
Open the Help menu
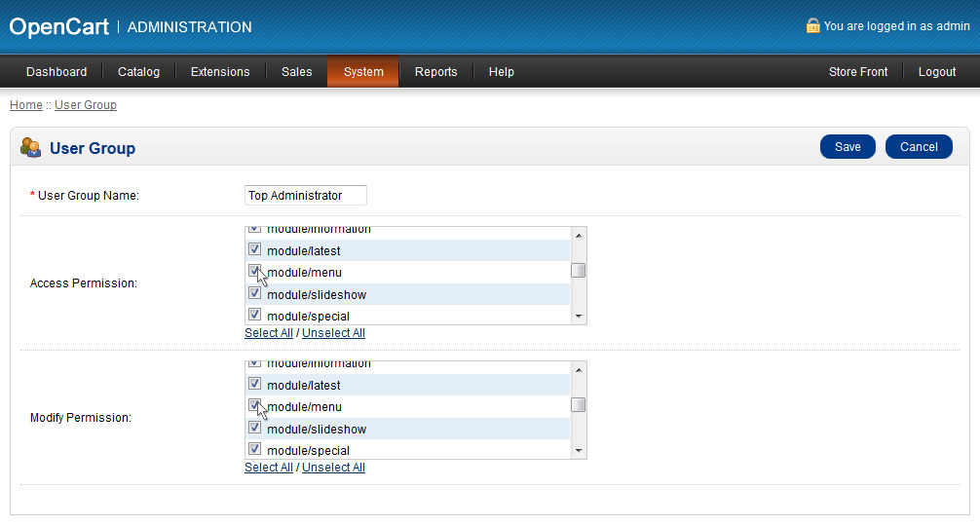(502, 72)
